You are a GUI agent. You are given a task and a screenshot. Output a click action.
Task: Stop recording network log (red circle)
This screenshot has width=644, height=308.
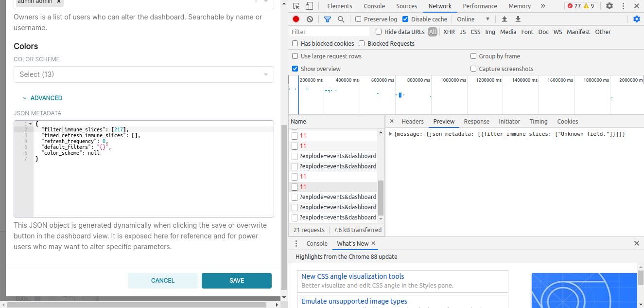pos(296,19)
